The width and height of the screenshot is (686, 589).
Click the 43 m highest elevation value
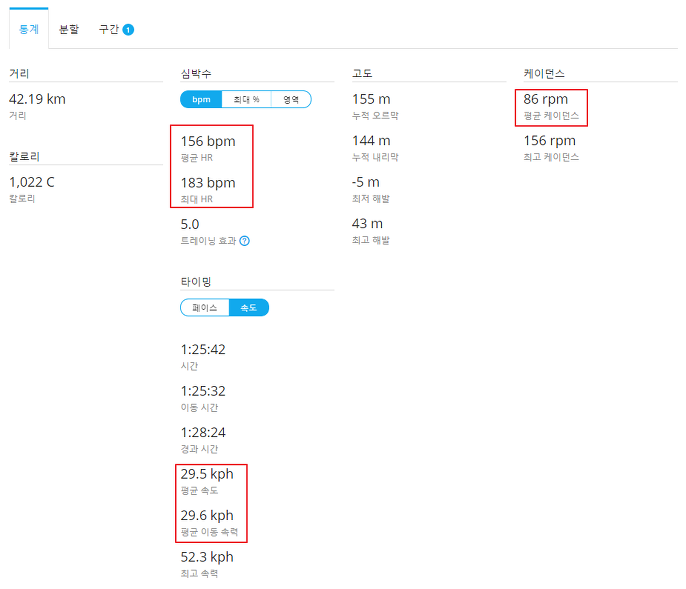pyautogui.click(x=368, y=224)
